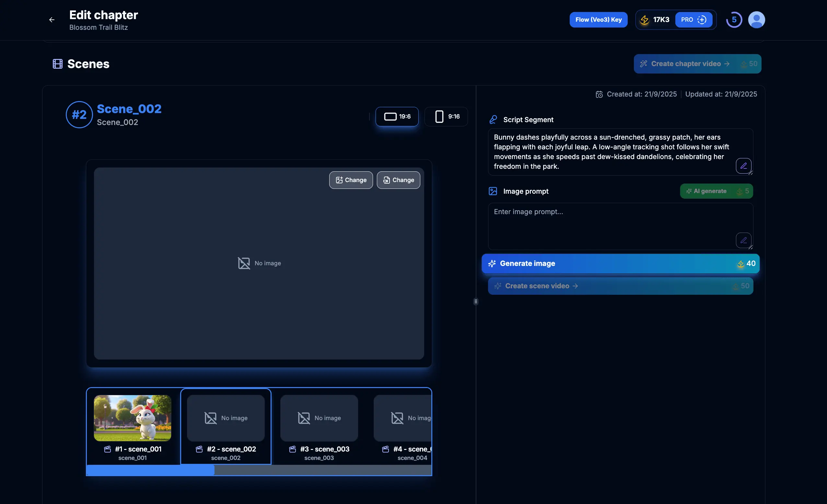Click the lightning credits icon next to 17K3

click(x=645, y=20)
